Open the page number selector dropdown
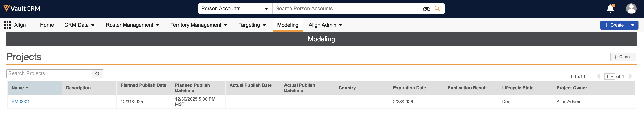This screenshot has height=126, width=644. tap(609, 77)
